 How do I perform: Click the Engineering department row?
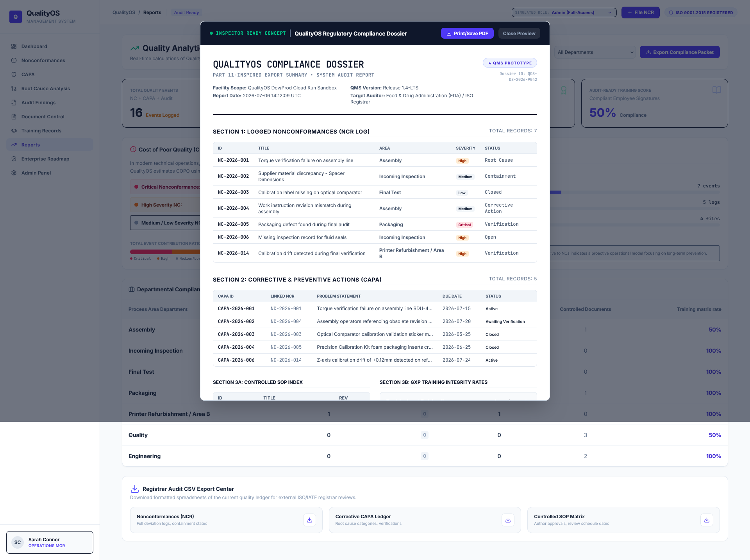(x=425, y=456)
